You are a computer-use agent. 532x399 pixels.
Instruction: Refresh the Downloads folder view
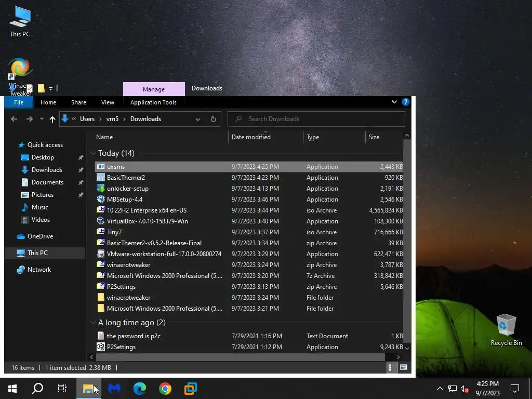point(214,119)
